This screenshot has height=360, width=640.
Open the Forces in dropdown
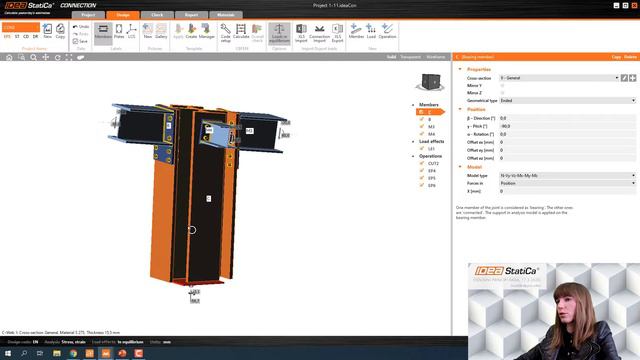point(568,183)
